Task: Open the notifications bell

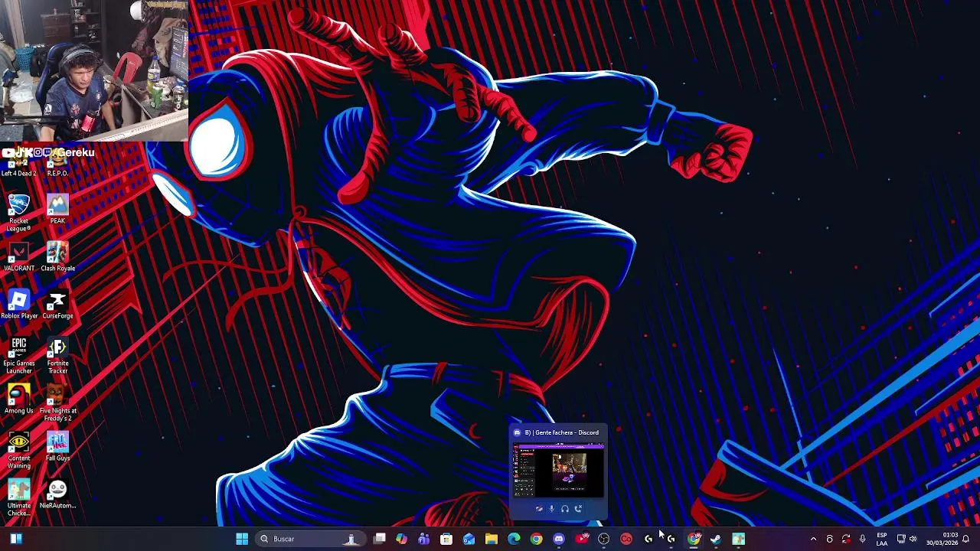Action: click(966, 539)
